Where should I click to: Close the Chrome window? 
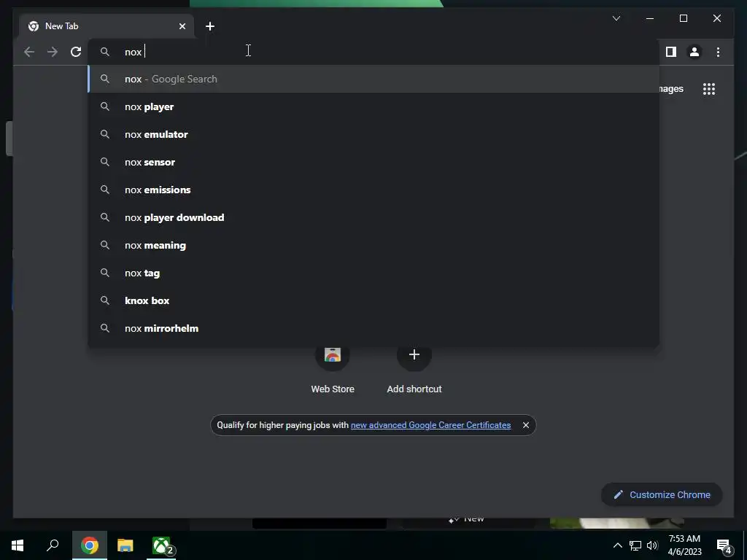tap(716, 18)
